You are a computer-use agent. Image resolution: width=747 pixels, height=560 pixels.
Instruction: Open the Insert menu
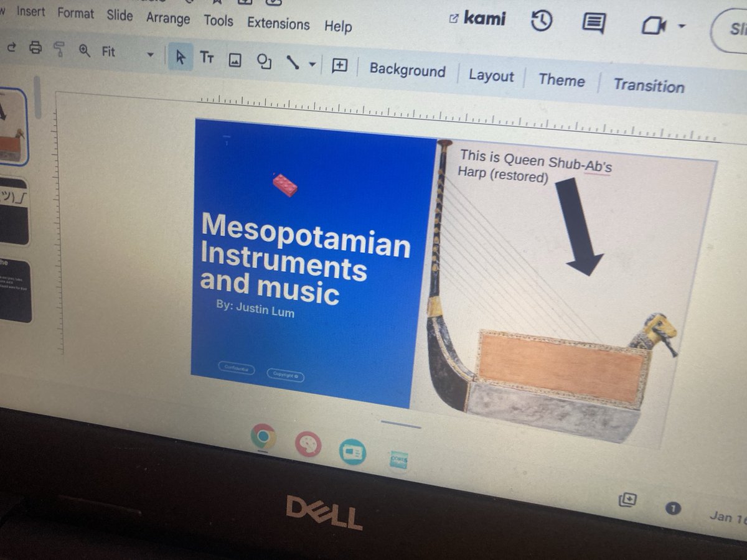coord(31,11)
